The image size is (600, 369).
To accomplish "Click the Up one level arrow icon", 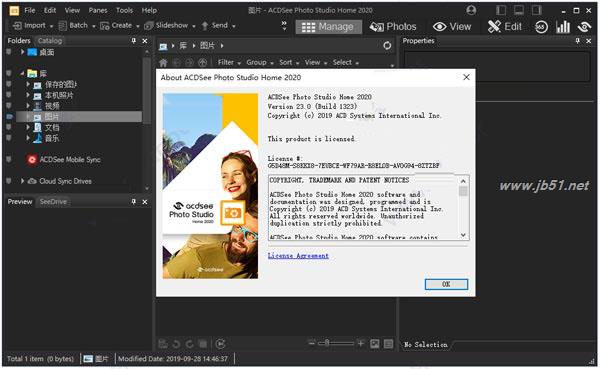I will [x=202, y=62].
